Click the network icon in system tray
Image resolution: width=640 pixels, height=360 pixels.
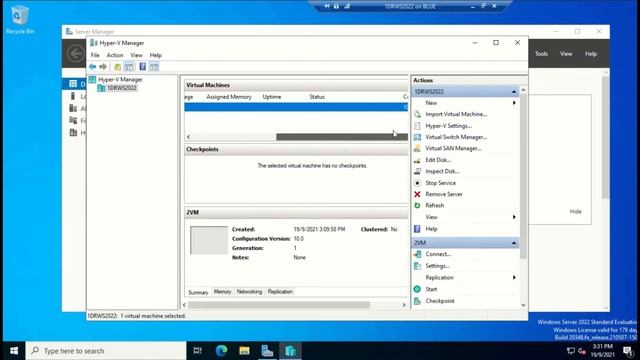(571, 351)
